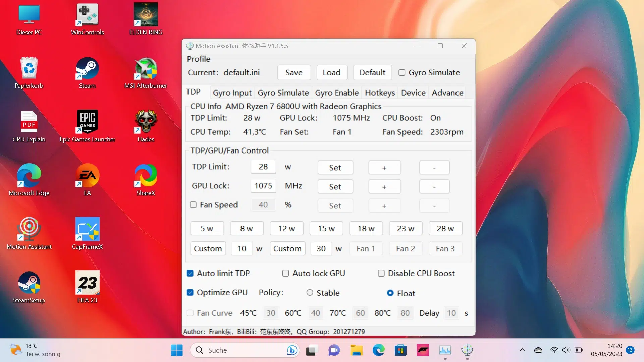Open the weather widget in taskbar
644x362 pixels.
point(35,350)
